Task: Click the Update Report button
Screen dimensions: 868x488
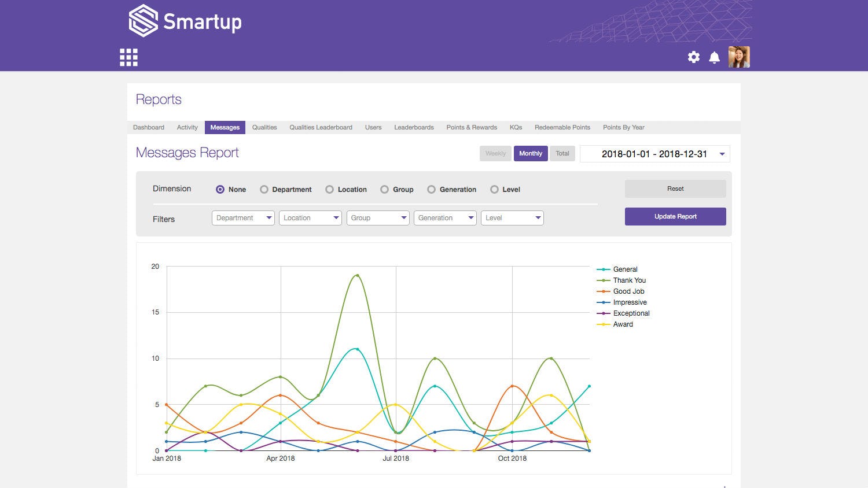Action: pyautogui.click(x=675, y=216)
